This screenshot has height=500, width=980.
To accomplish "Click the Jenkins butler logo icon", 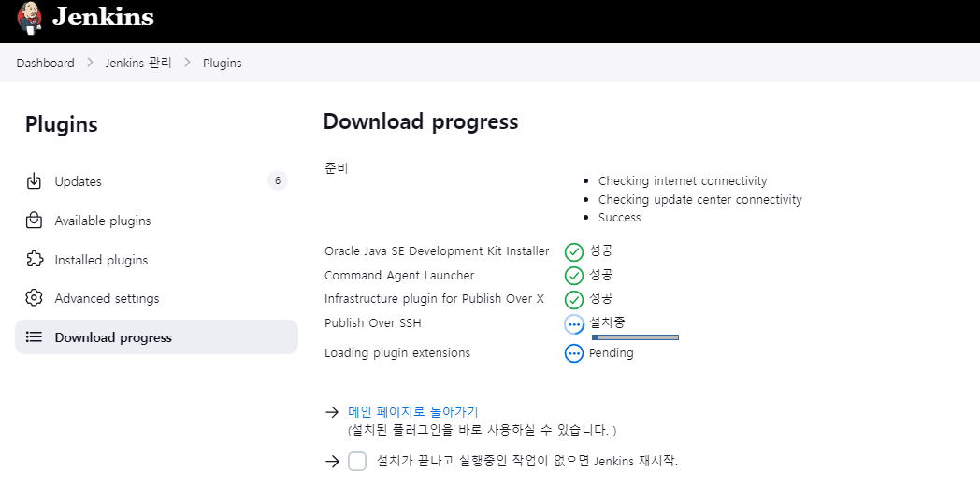I will coord(29,17).
